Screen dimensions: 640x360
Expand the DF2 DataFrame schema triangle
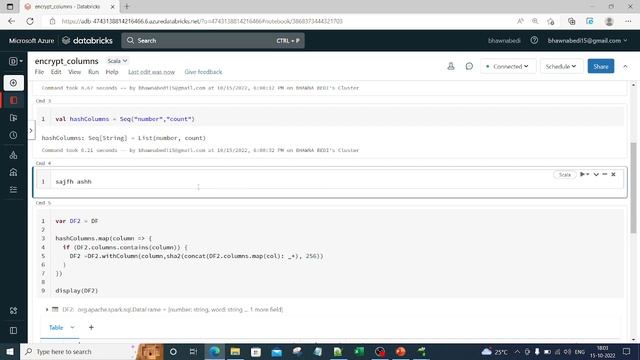[47, 309]
